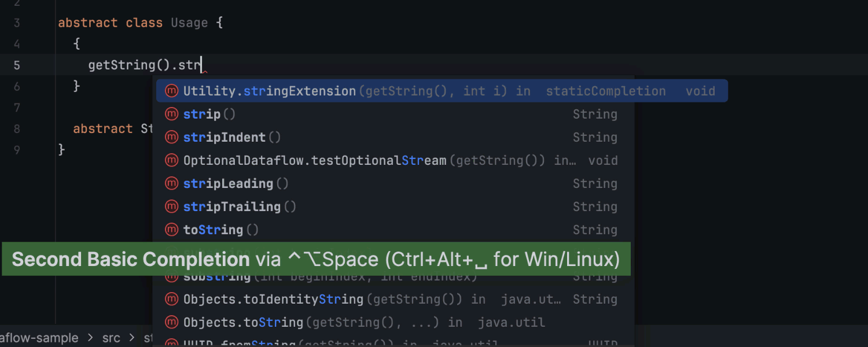Image resolution: width=868 pixels, height=347 pixels.
Task: Pick toString() completion item
Action: pyautogui.click(x=393, y=230)
